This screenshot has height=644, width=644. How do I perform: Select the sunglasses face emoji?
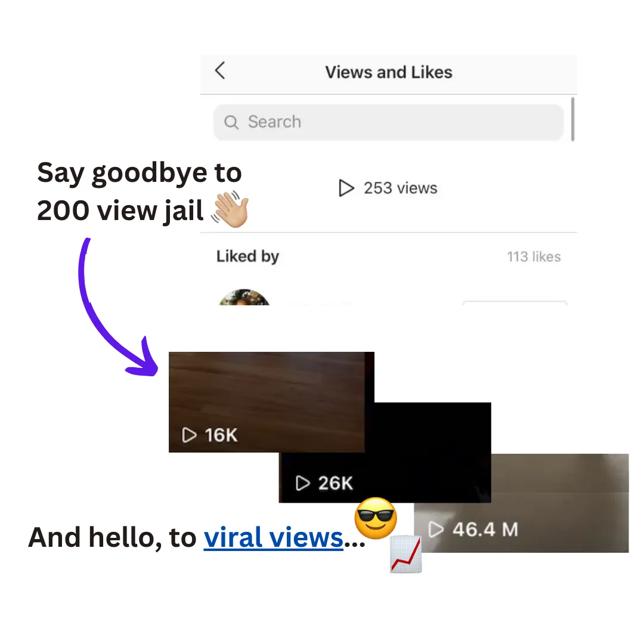[x=376, y=518]
